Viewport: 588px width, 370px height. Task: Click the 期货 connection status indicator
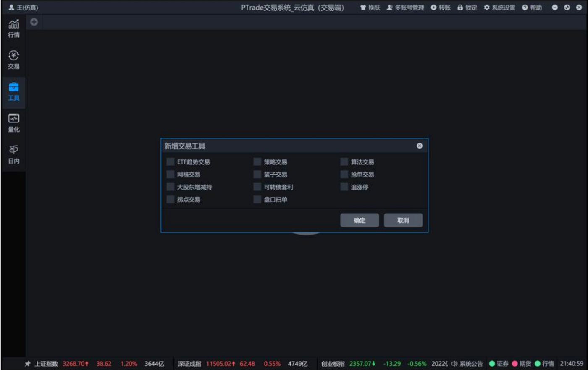521,364
